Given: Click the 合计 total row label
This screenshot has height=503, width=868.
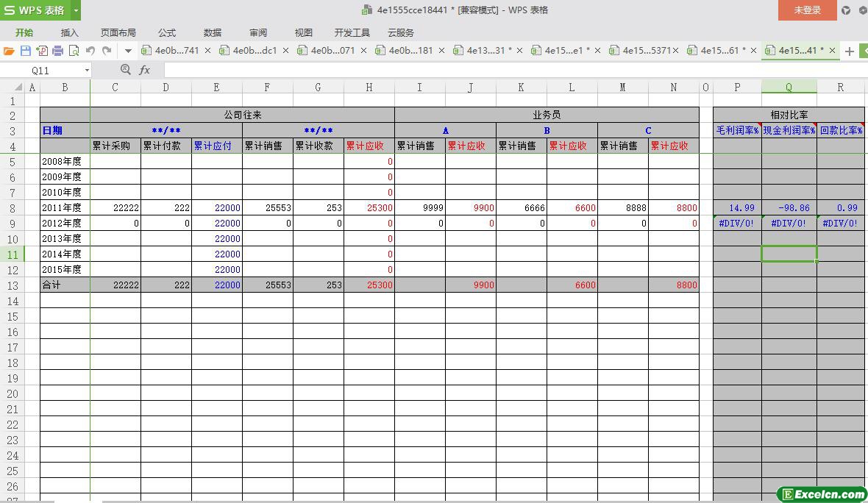Looking at the screenshot, I should 65,285.
